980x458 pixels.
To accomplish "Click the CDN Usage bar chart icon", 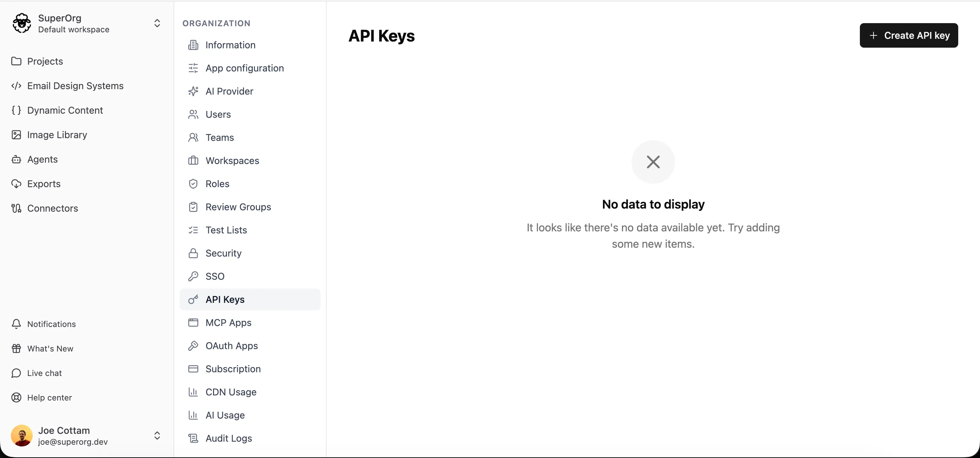I will [x=193, y=392].
